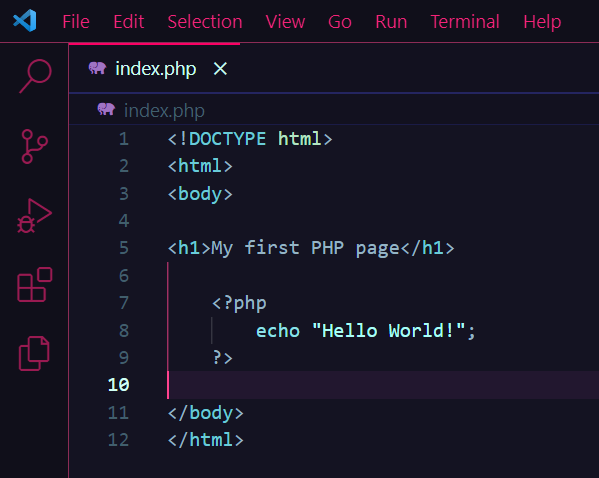This screenshot has height=478, width=599.
Task: Open the Explorer files icon
Action: 34,353
